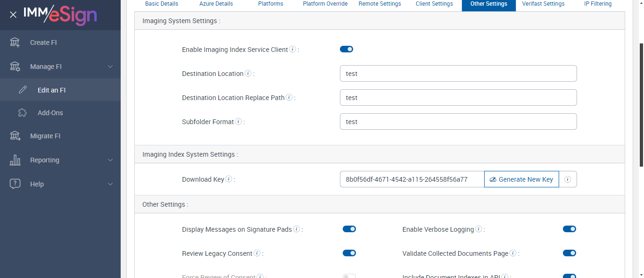Generate a new download key
644x278 pixels.
(x=521, y=179)
